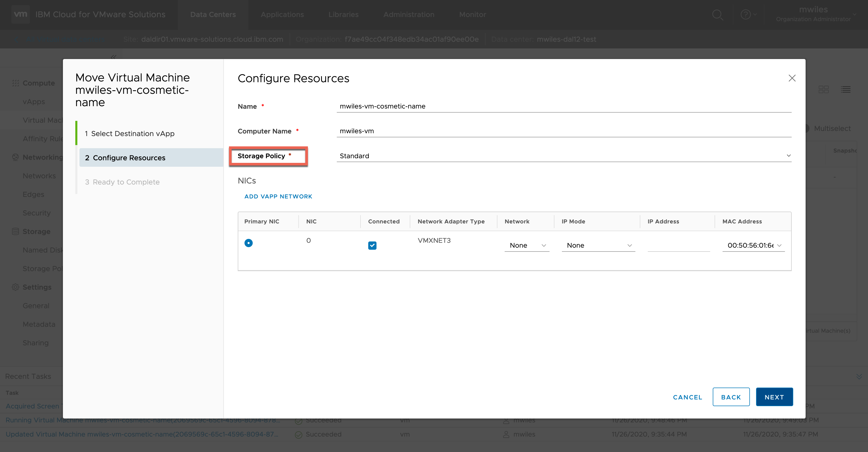Open the Storage Policy Standard dropdown
The image size is (868, 452).
[563, 156]
